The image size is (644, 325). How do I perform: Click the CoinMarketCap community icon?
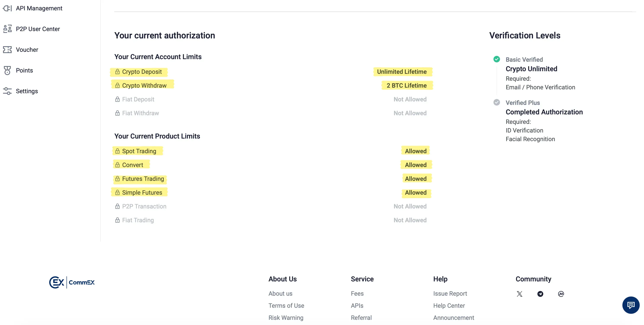coord(561,294)
